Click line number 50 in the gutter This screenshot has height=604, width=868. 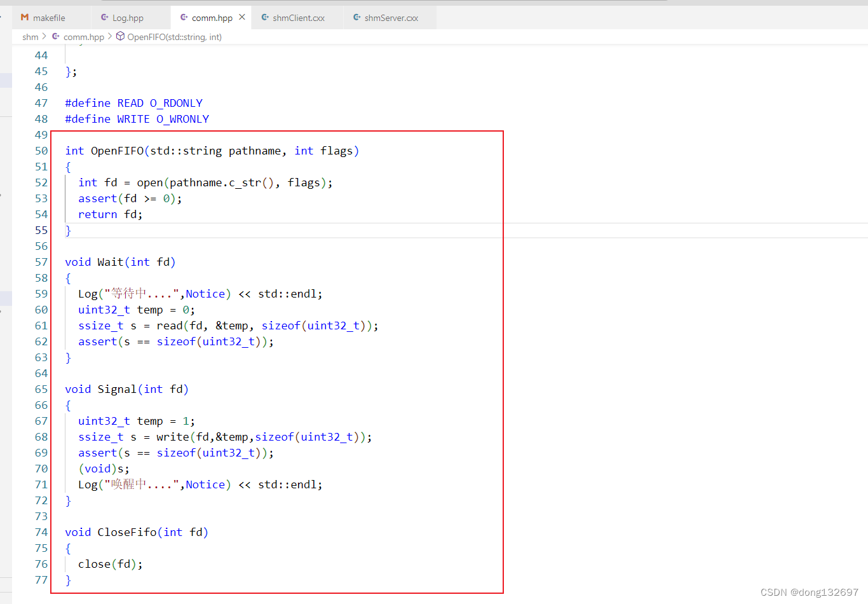point(41,151)
